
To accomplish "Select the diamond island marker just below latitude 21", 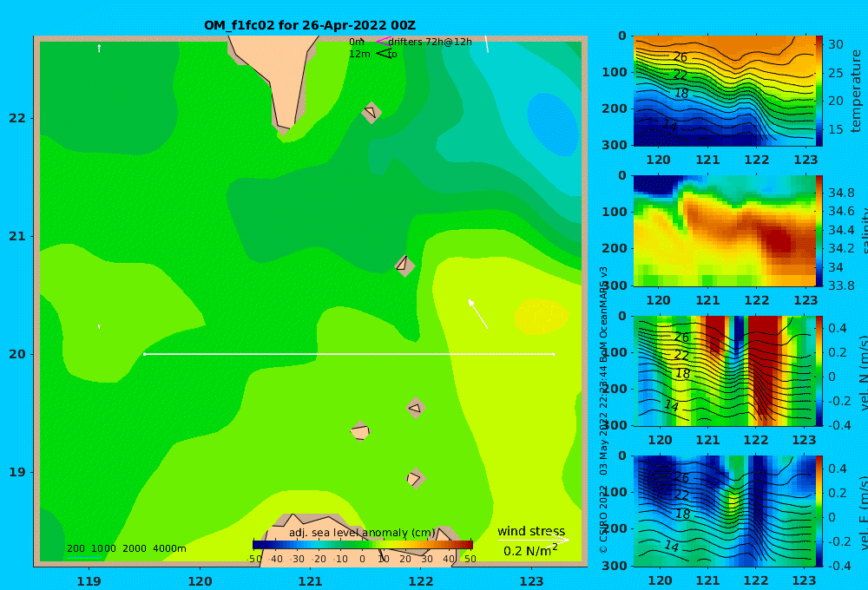I will (x=404, y=265).
